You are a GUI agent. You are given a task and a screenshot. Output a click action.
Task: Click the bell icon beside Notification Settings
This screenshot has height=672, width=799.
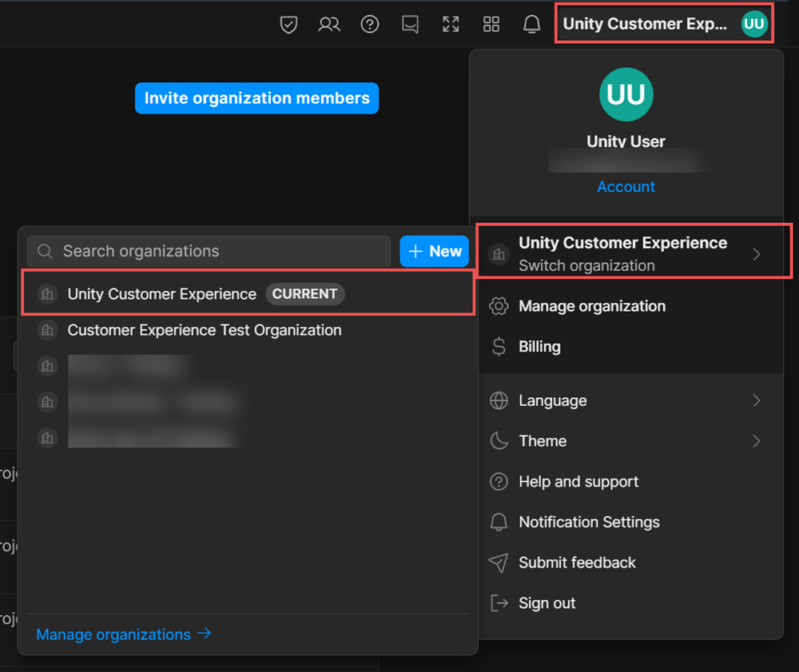pyautogui.click(x=499, y=522)
